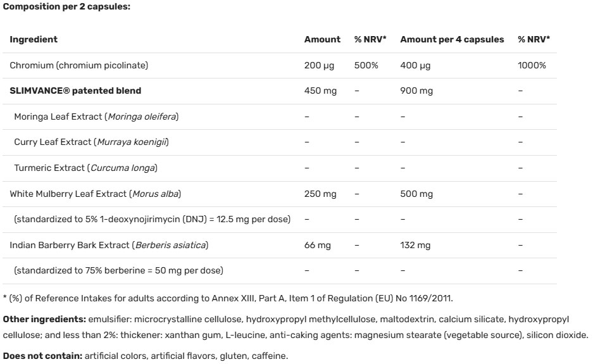Select the Turmeric Extract row
Image resolution: width=593 pixels, height=364 pixels.
click(x=85, y=168)
